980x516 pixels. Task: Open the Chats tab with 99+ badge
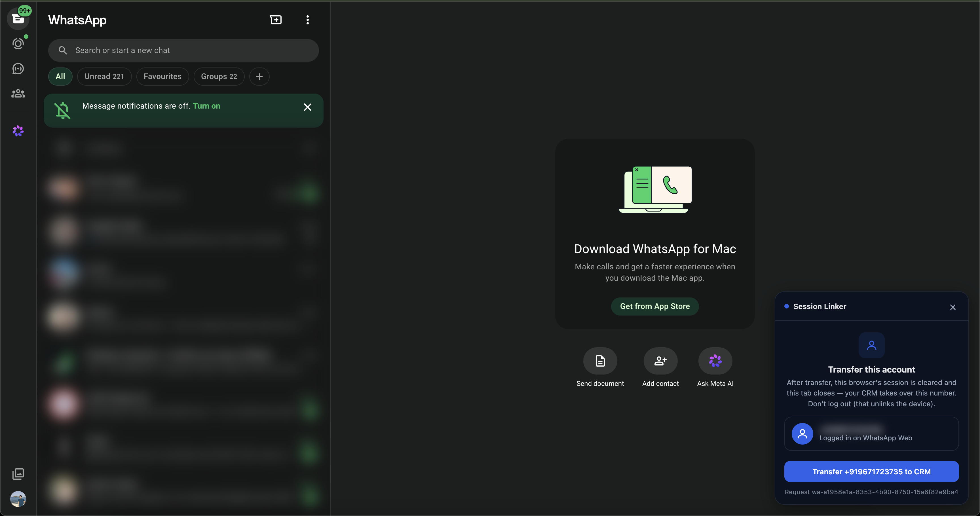(18, 19)
